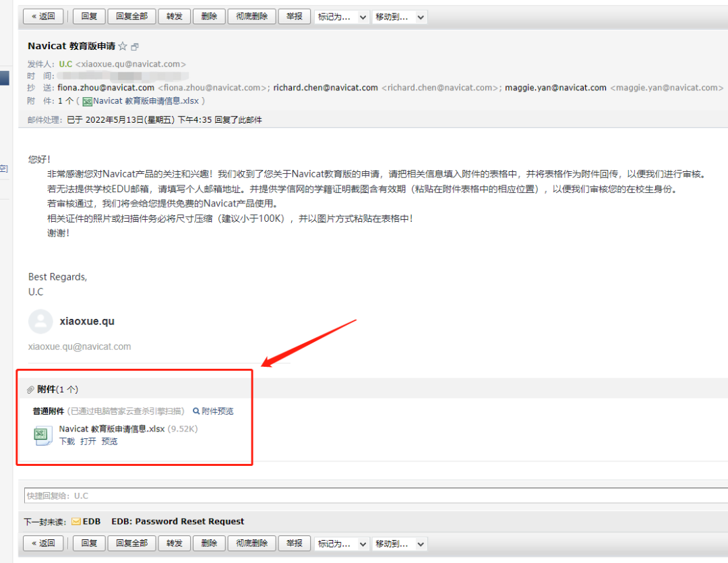The height and width of the screenshot is (563, 728).
Task: Open the top 标记为... dropdown
Action: click(342, 17)
